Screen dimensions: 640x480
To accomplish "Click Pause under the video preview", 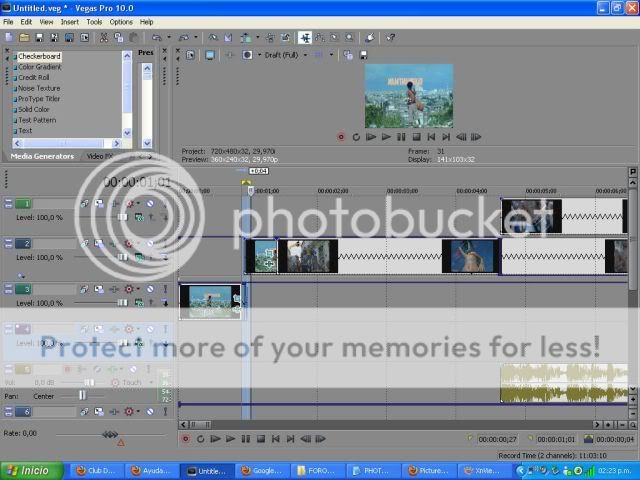I will [401, 137].
